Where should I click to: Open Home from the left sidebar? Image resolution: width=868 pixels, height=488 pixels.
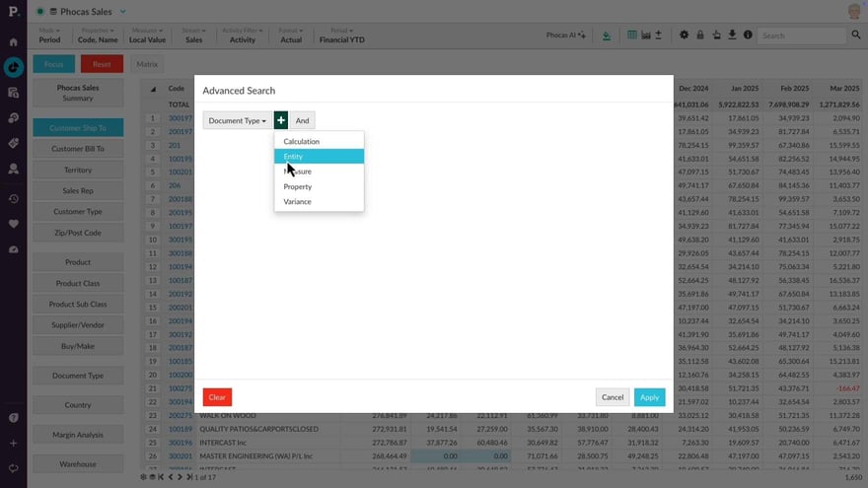point(13,42)
